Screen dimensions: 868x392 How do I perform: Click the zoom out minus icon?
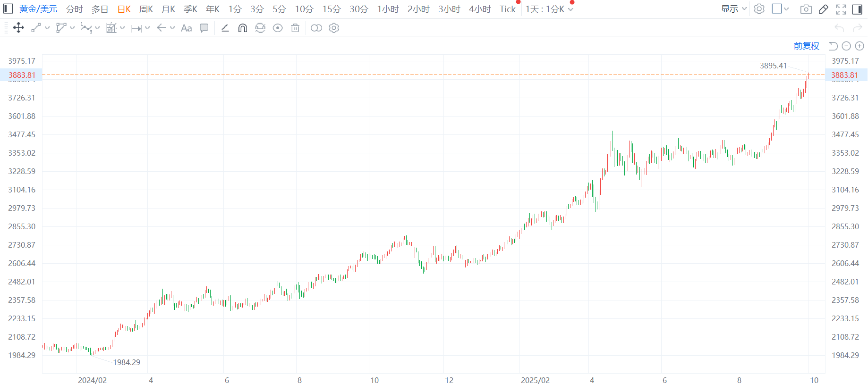(846, 46)
